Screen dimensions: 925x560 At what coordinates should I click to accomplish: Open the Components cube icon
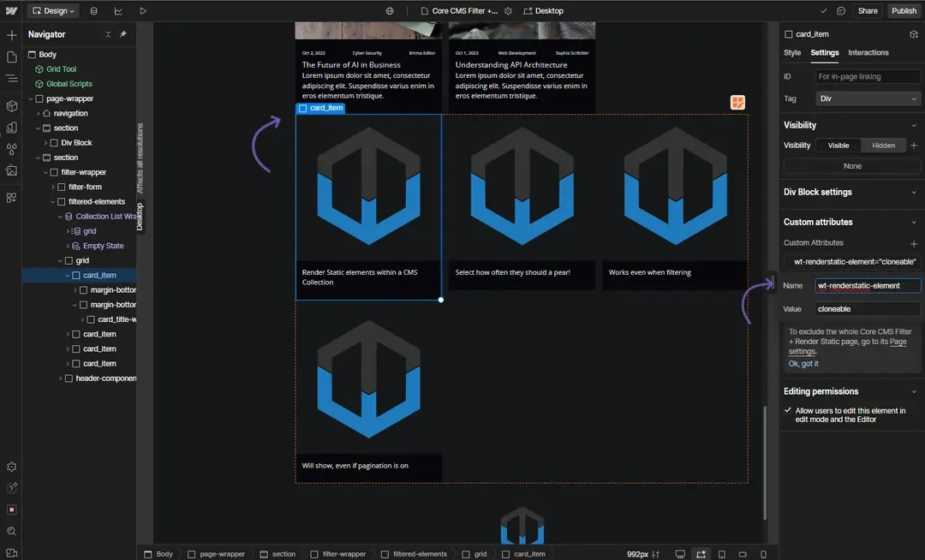click(x=11, y=106)
